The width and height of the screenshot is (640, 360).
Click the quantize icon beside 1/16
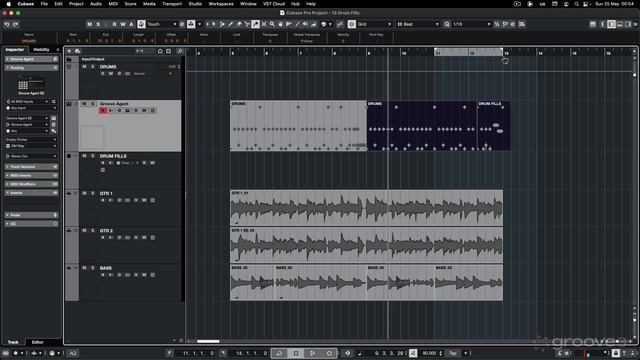447,24
